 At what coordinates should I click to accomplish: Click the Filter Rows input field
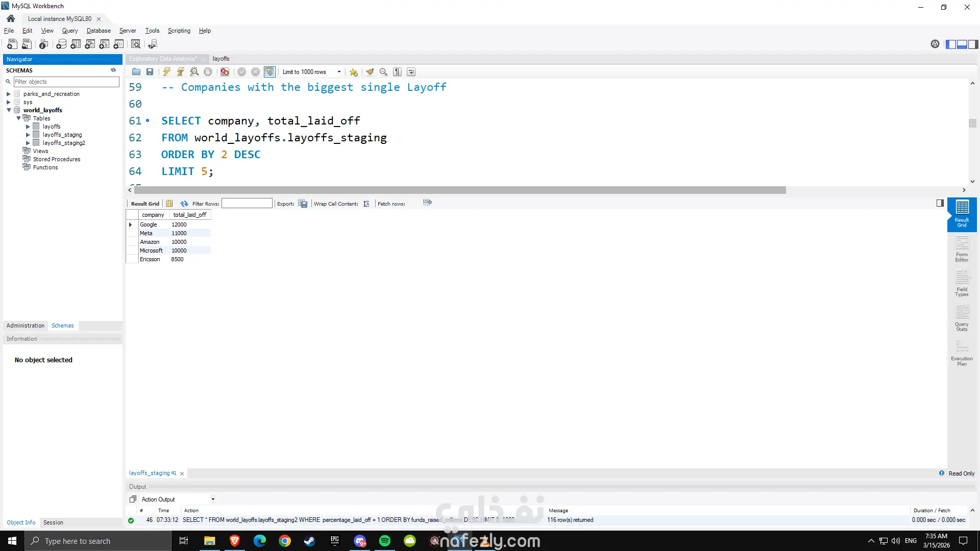tap(247, 204)
